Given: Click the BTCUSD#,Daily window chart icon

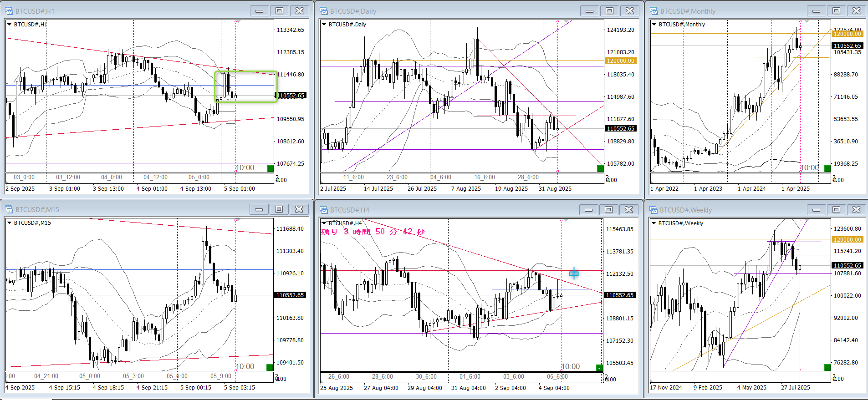Looking at the screenshot, I should [324, 11].
